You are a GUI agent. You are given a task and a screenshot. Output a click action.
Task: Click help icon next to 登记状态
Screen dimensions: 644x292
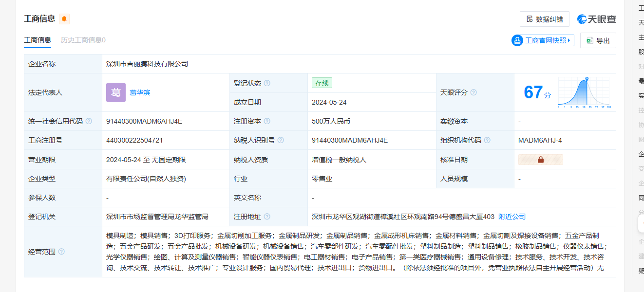click(267, 83)
